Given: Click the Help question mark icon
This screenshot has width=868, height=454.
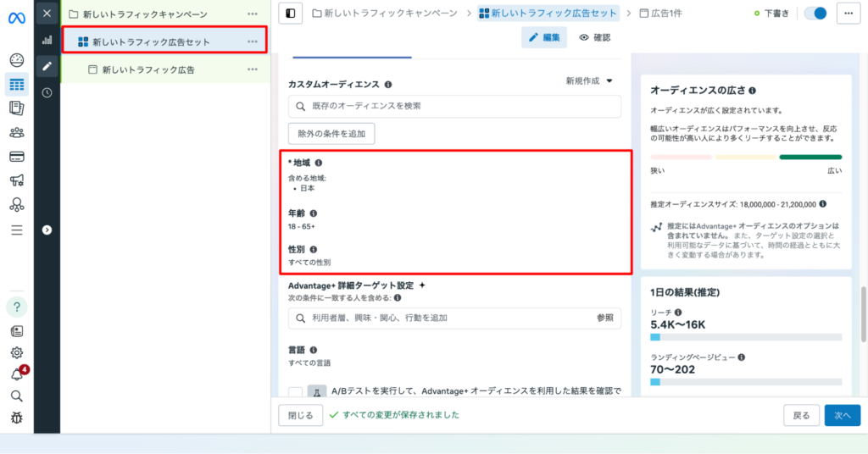Looking at the screenshot, I should pos(16,307).
